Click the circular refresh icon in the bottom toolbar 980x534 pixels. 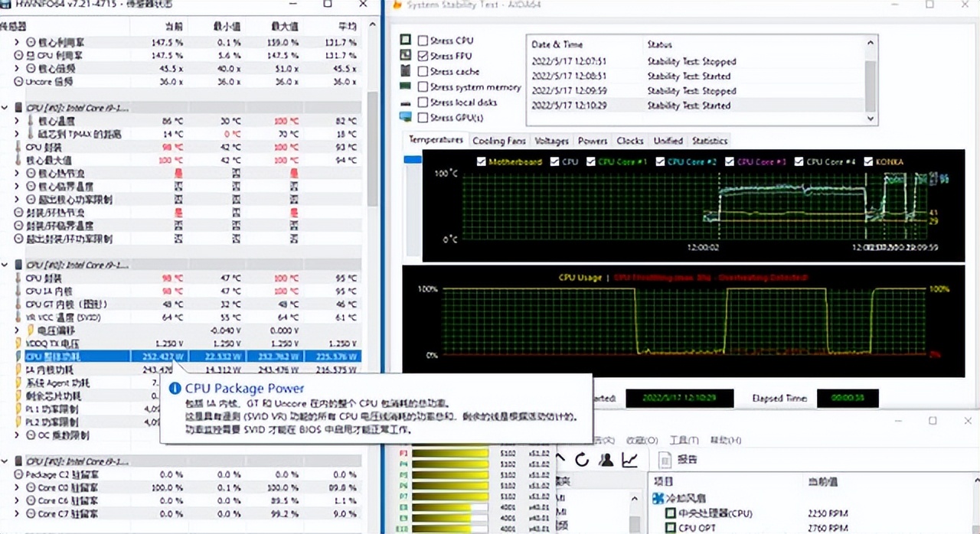[x=582, y=459]
